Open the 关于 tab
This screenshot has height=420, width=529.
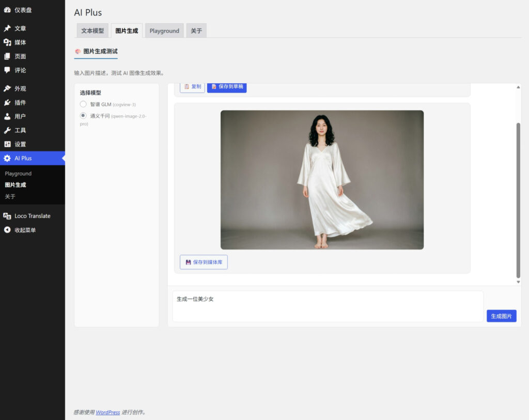coord(196,31)
